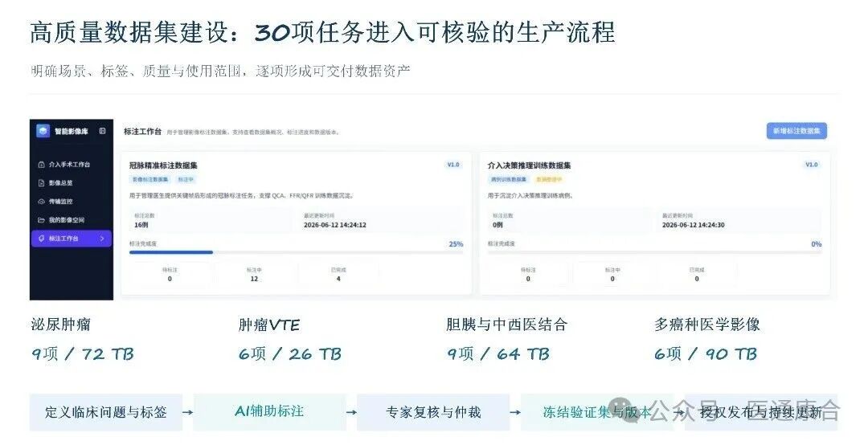This screenshot has width=868, height=445.
Task: Click the 6项 / 90 TB figure
Action: pyautogui.click(x=706, y=354)
